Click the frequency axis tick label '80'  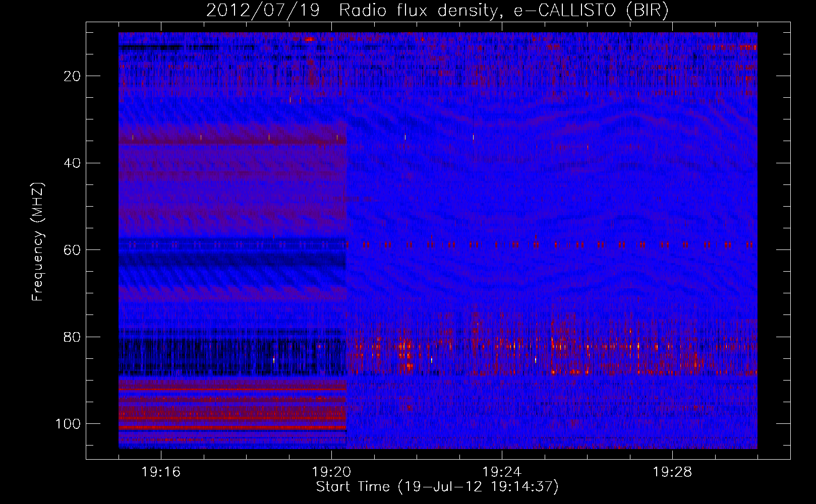point(72,337)
